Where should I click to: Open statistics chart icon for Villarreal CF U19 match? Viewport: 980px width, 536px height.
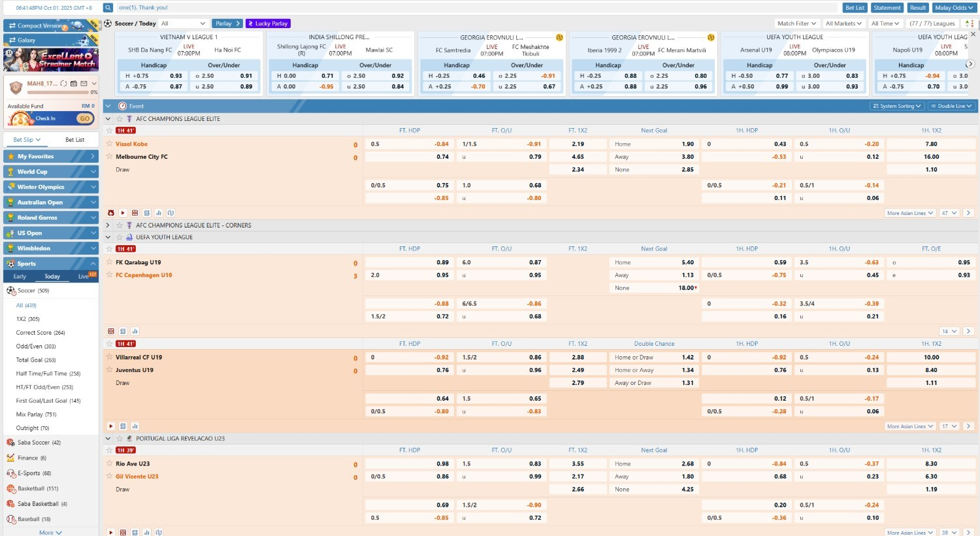coord(135,426)
